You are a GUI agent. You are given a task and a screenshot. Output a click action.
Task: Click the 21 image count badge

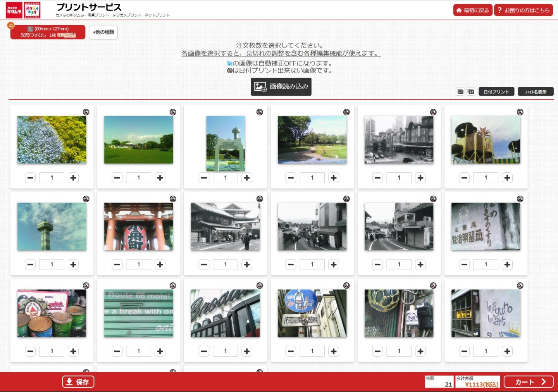tap(11, 25)
